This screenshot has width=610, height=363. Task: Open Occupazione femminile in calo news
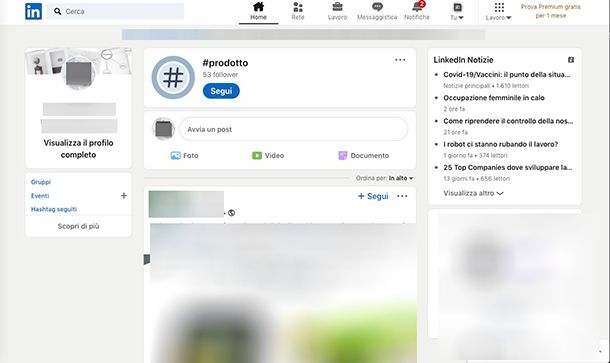click(494, 98)
